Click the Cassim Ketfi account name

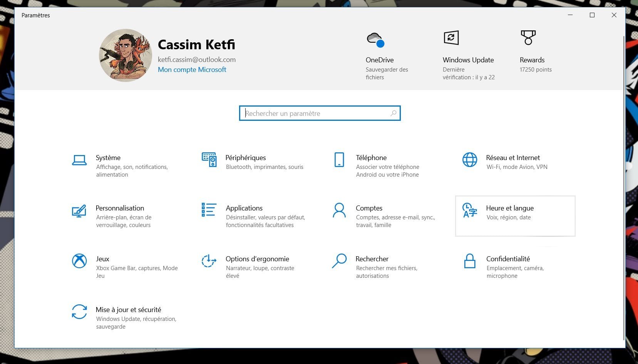tap(196, 45)
